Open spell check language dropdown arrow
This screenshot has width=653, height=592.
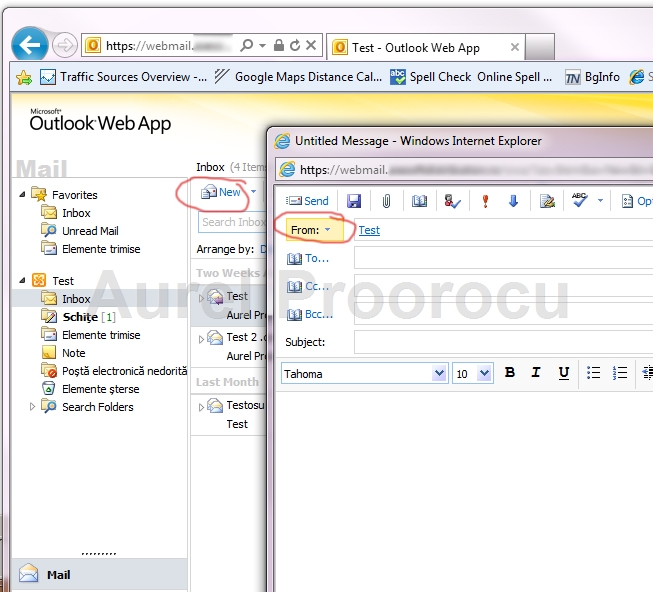[600, 201]
